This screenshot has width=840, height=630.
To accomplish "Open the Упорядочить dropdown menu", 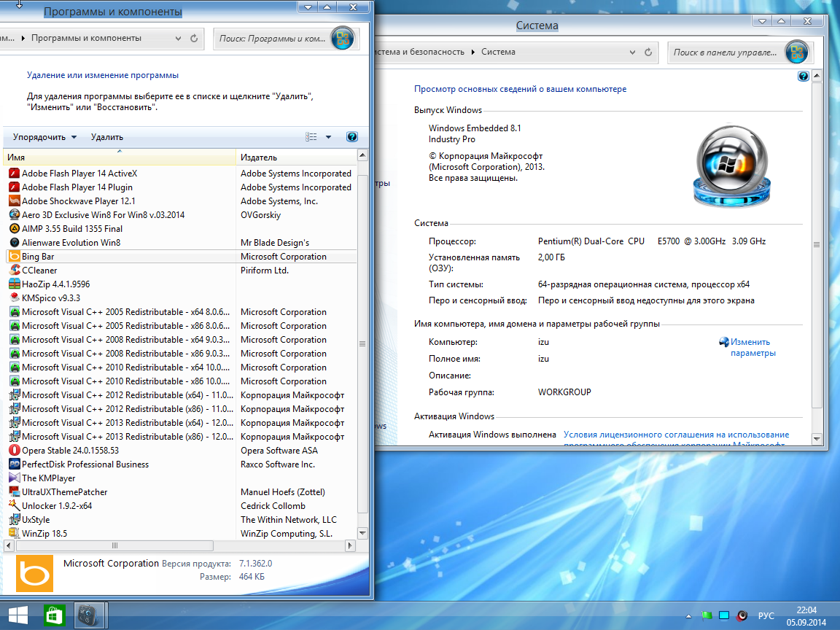I will click(45, 137).
